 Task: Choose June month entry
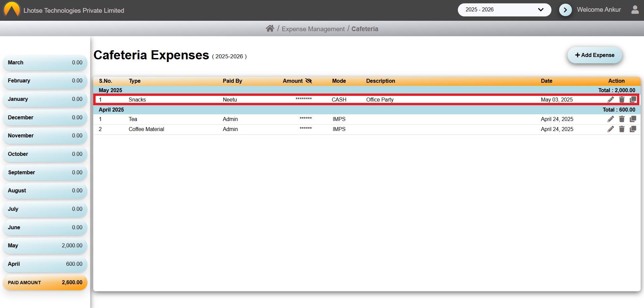45,228
